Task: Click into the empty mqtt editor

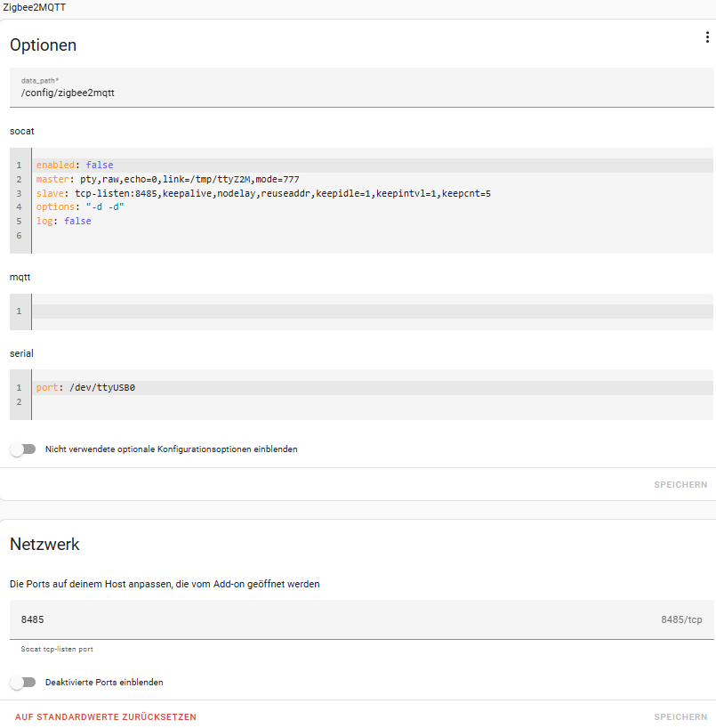Action: [x=356, y=311]
